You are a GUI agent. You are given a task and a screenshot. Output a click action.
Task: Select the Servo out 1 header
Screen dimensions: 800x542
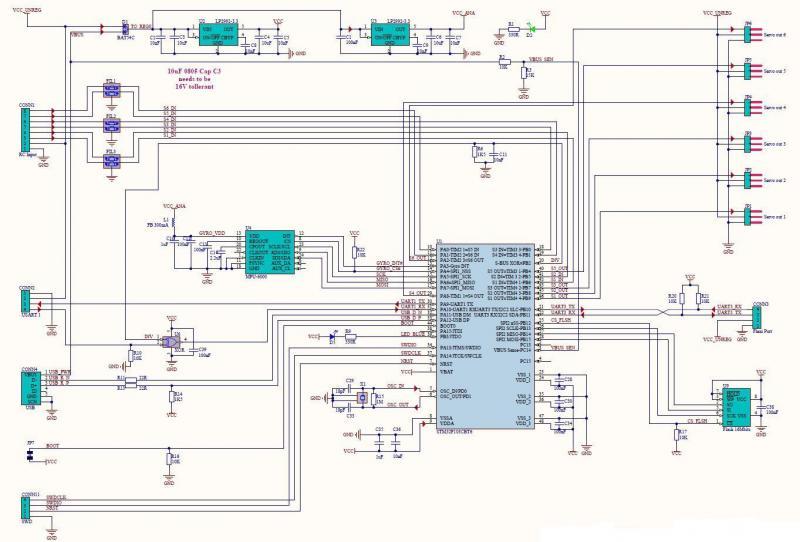(748, 216)
